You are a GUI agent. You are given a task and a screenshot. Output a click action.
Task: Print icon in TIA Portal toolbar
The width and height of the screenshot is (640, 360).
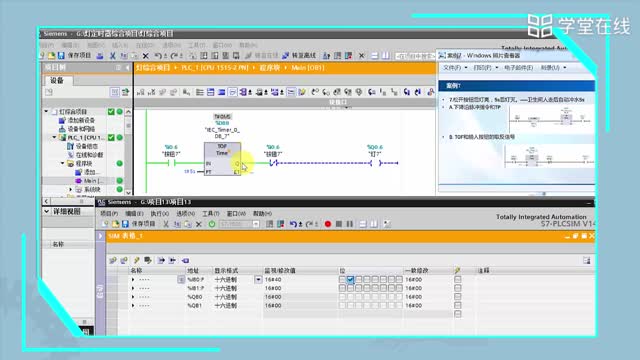[x=100, y=56]
